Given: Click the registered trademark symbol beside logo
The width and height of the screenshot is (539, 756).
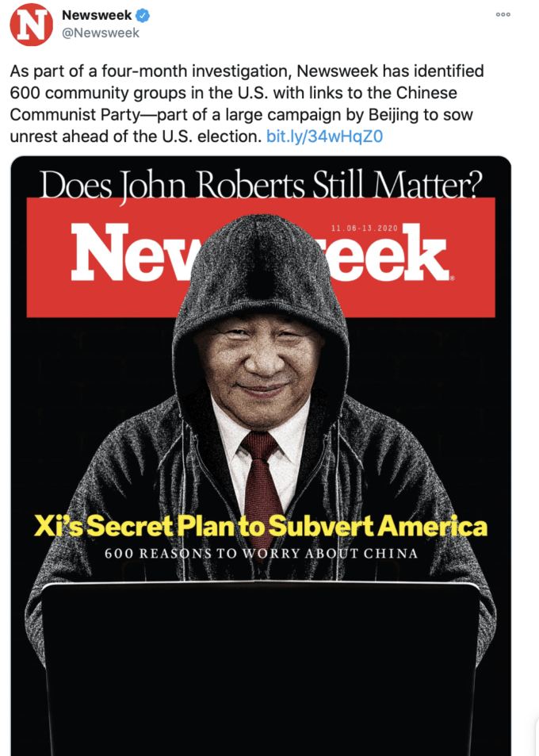Looking at the screenshot, I should click(452, 278).
